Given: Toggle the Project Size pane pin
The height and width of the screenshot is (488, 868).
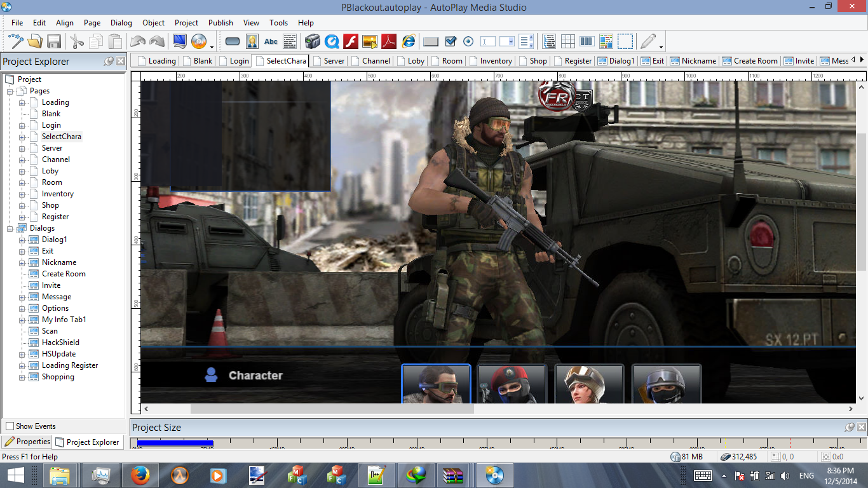Looking at the screenshot, I should pos(850,428).
